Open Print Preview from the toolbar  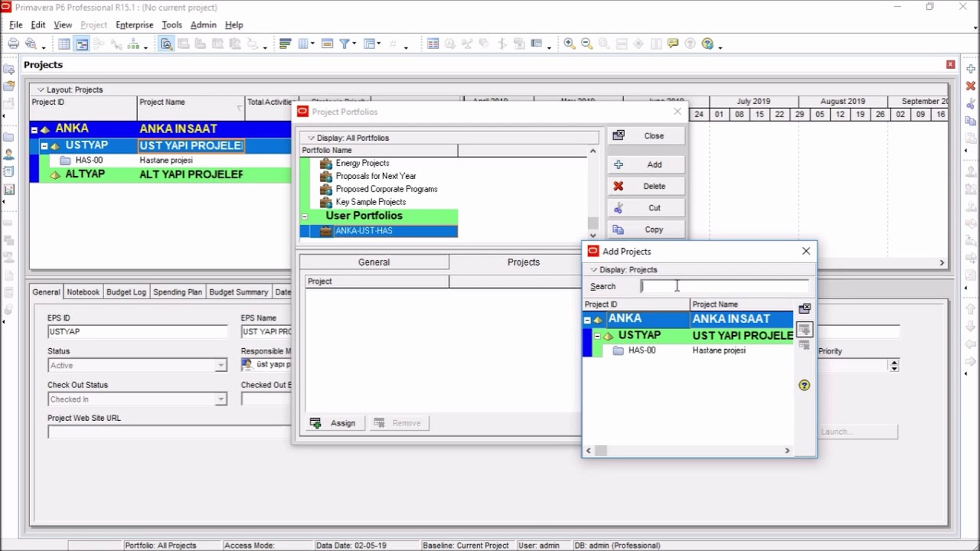point(31,44)
